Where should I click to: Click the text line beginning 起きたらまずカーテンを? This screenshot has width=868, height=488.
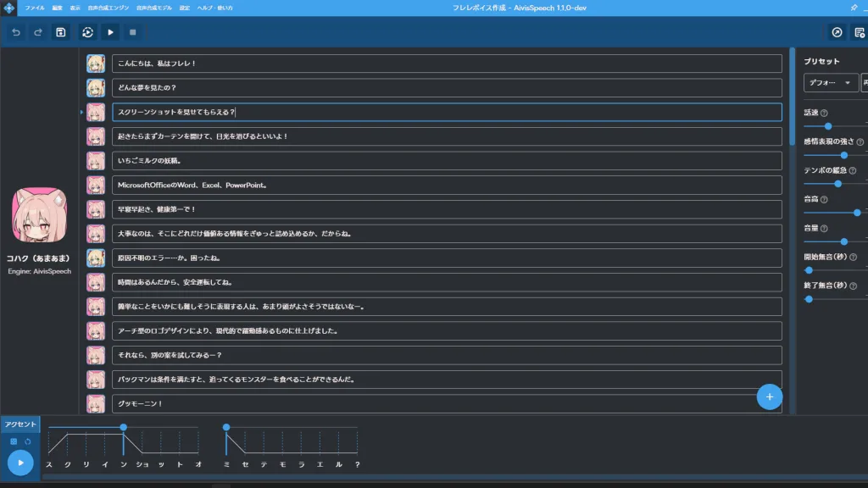point(447,136)
